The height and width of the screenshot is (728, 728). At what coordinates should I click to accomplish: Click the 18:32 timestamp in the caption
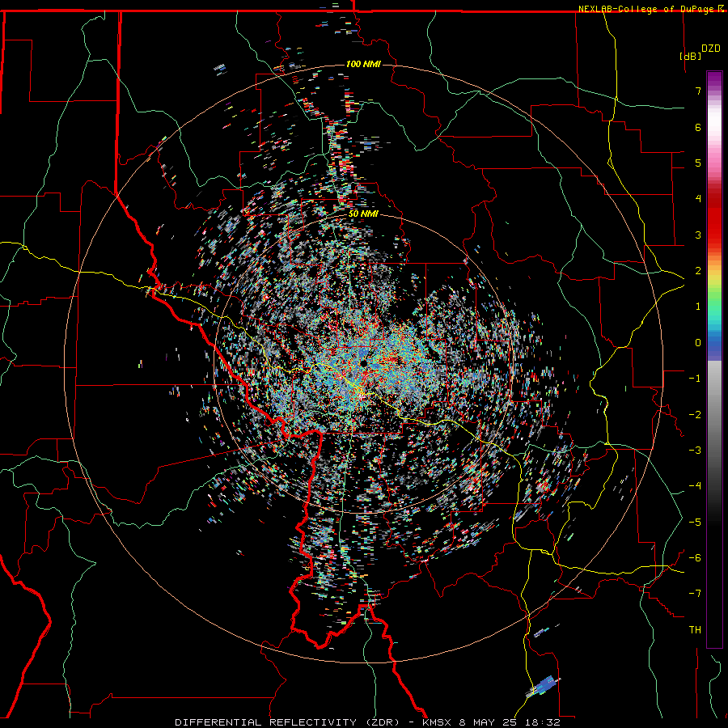click(x=542, y=722)
